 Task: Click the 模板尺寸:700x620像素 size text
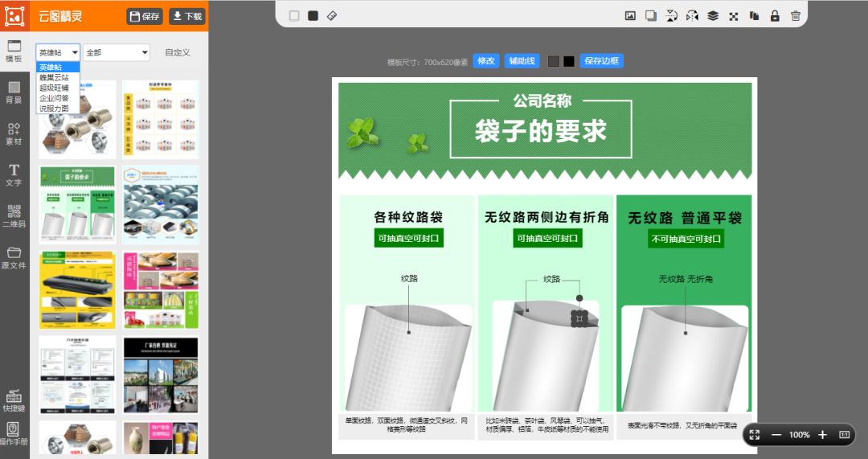click(x=428, y=62)
